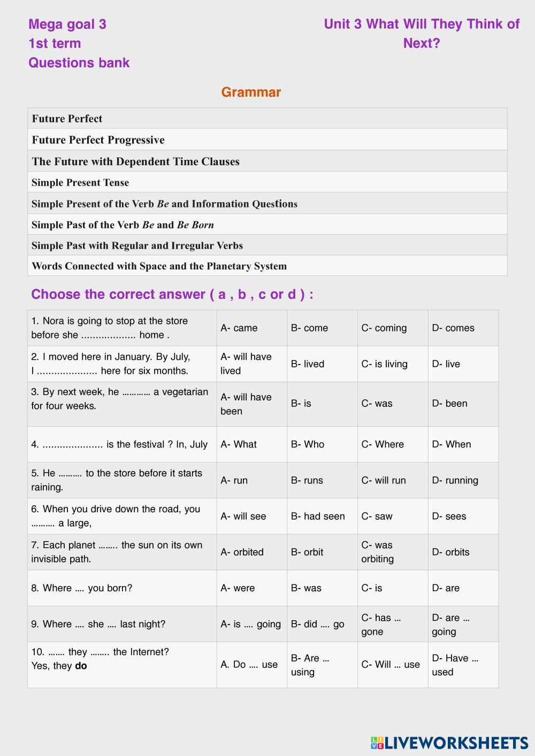The image size is (535, 756).
Task: Pick "A- were" for question 8
Action: [238, 588]
